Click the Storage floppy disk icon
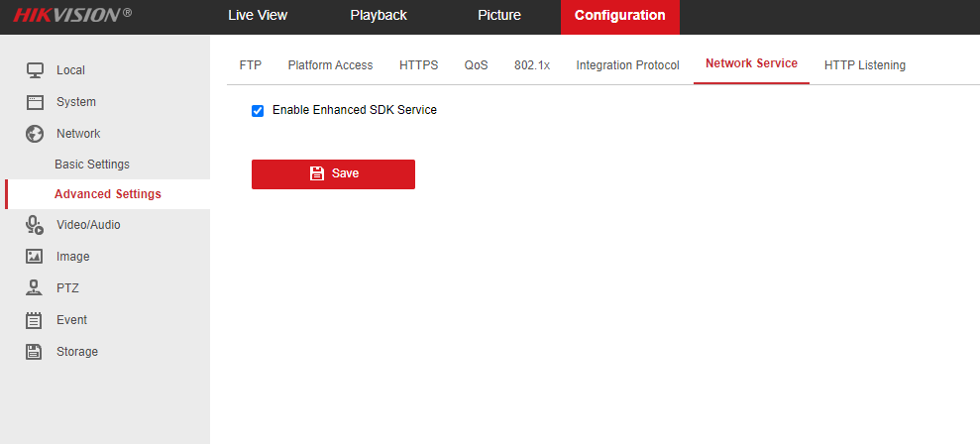980x444 pixels. tap(35, 352)
